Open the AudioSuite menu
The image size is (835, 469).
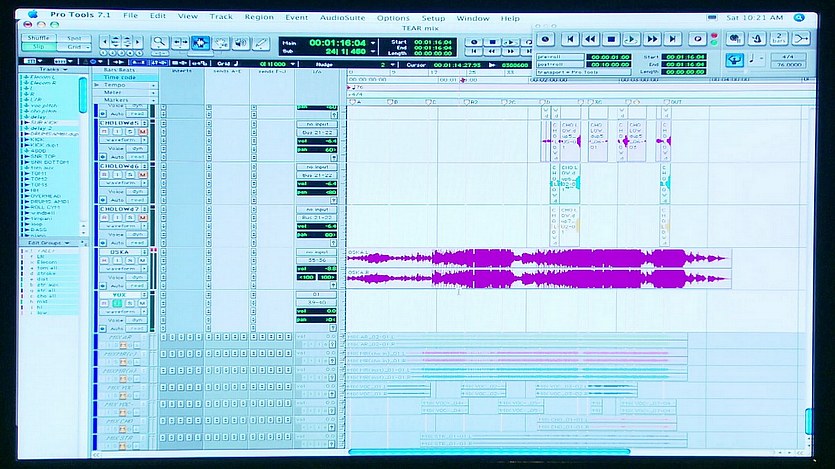coord(342,18)
